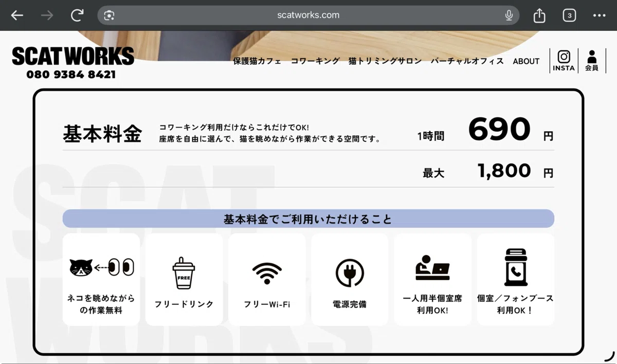Image resolution: width=617 pixels, height=364 pixels.
Task: Click the 基本料金でご利用いただけること banner
Action: click(308, 219)
